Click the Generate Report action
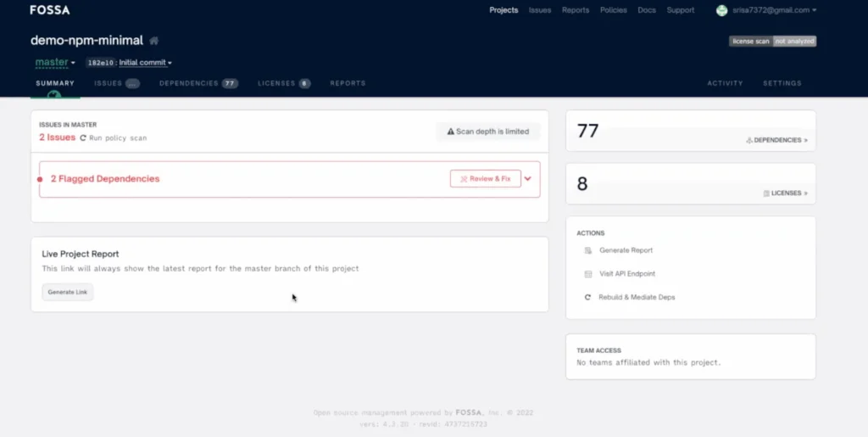This screenshot has width=868, height=437. point(626,250)
